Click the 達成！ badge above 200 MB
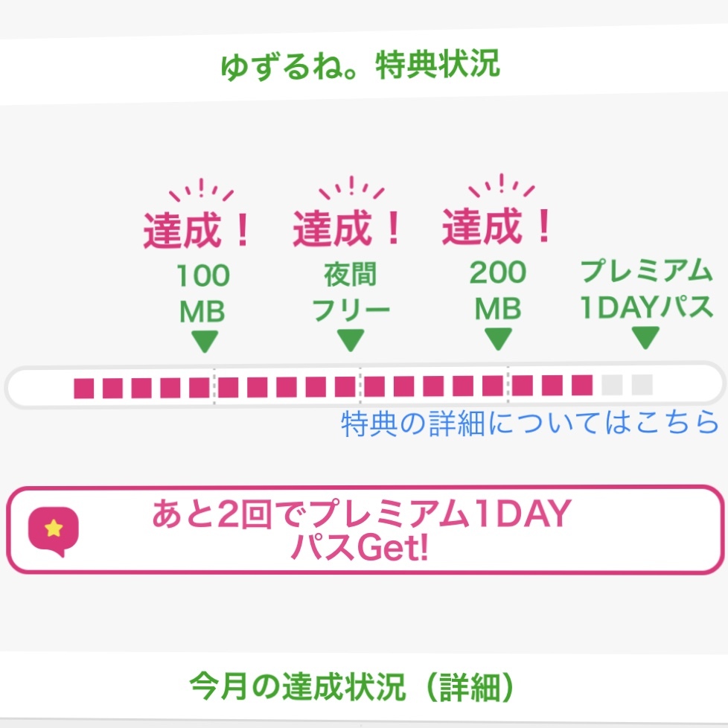This screenshot has width=728, height=728. [x=496, y=226]
